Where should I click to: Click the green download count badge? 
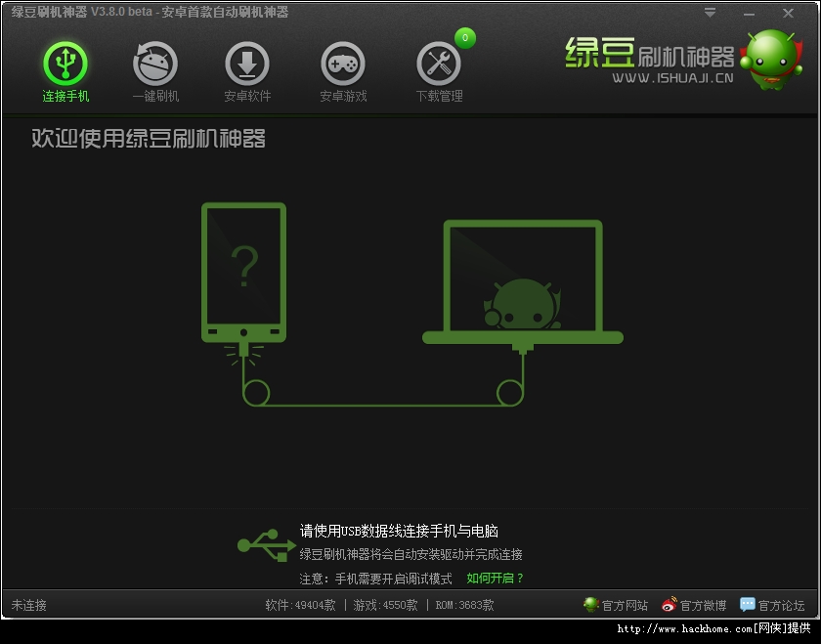[465, 38]
